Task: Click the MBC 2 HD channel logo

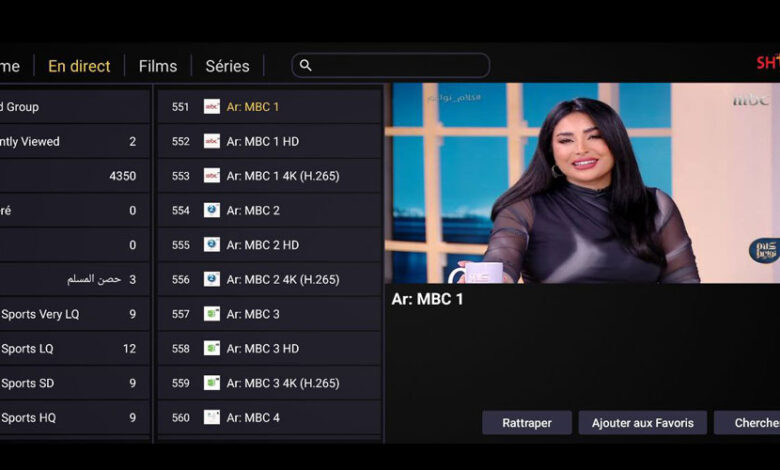Action: (x=212, y=245)
